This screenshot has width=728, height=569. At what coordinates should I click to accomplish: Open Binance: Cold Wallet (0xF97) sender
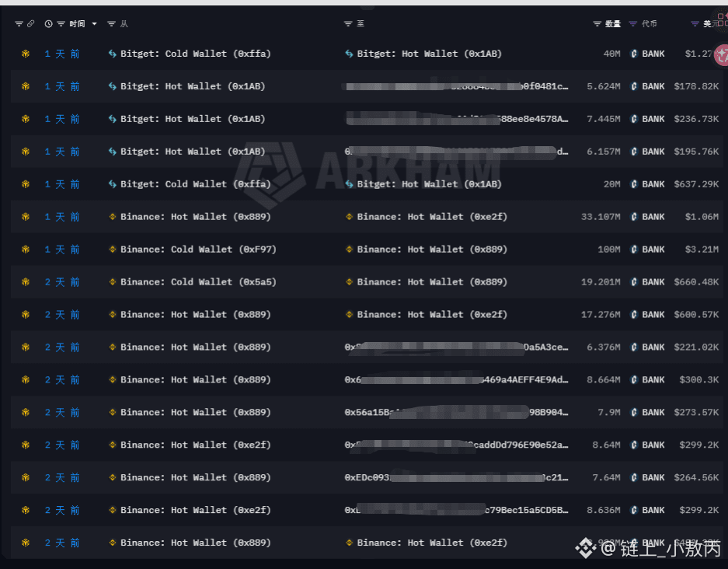coord(198,250)
